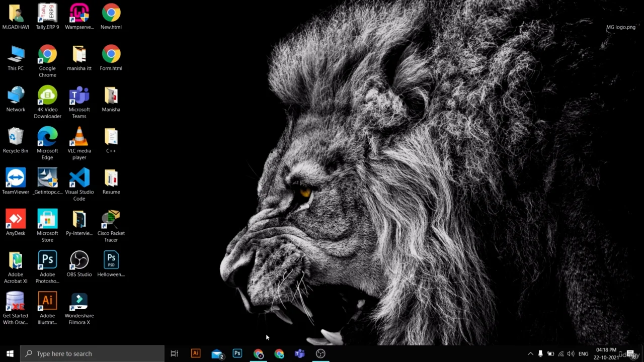Select the VLC media player shortcut

click(79, 144)
